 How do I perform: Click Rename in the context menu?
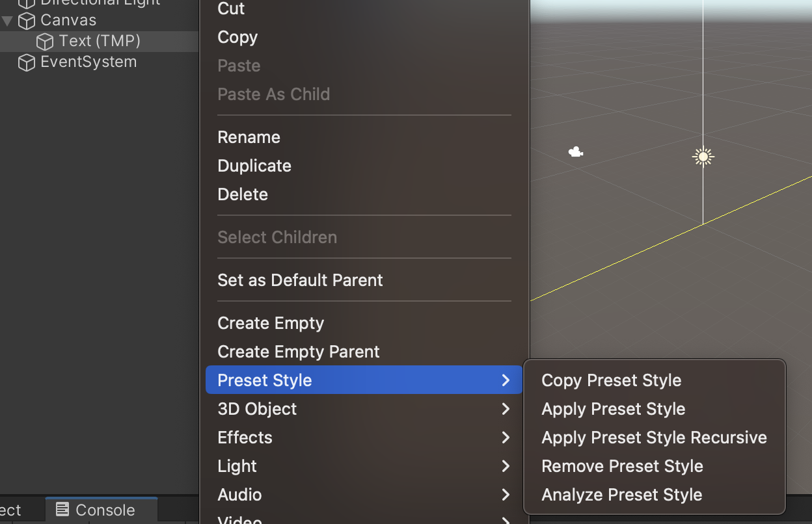[249, 137]
